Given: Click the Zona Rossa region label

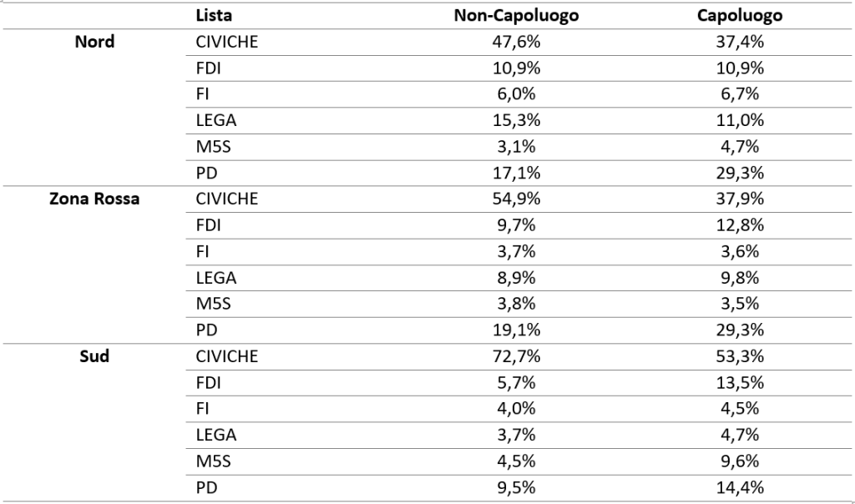Looking at the screenshot, I should (94, 199).
